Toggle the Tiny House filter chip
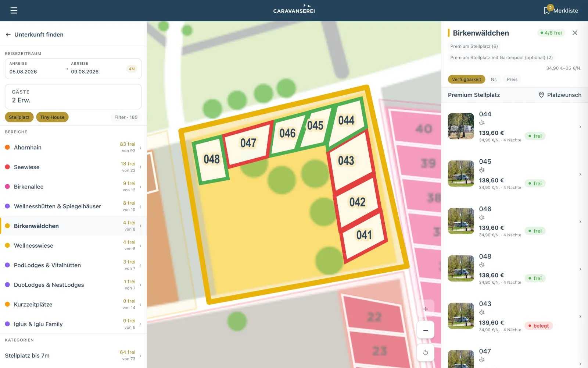This screenshot has height=368, width=588. click(x=52, y=117)
